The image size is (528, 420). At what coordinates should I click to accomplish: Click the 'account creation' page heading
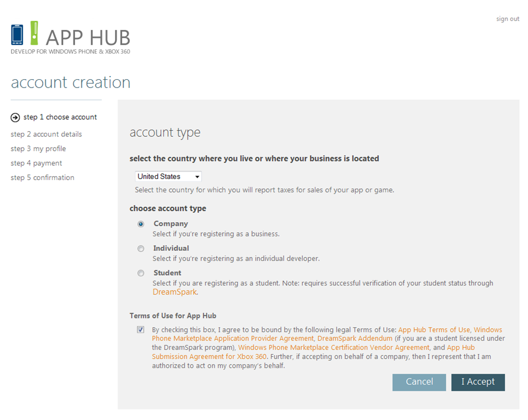[x=71, y=83]
